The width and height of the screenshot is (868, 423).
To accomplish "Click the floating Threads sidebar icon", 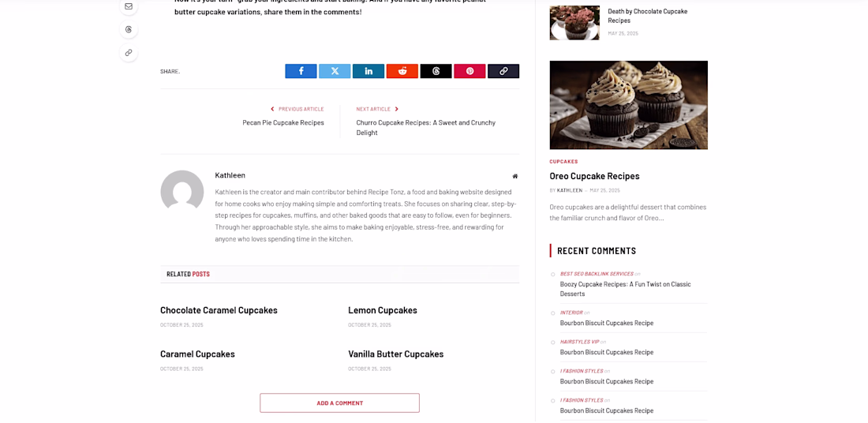I will pyautogui.click(x=129, y=29).
